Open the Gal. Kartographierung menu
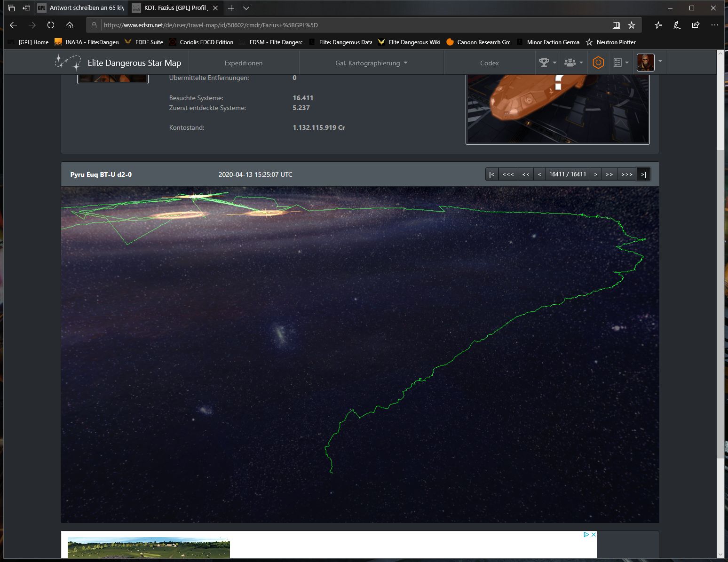This screenshot has width=728, height=562. point(371,63)
